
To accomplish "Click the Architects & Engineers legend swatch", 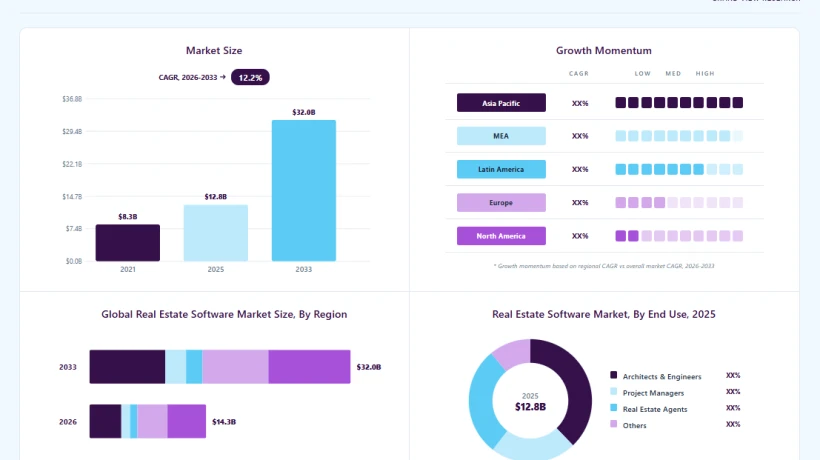I will click(613, 375).
